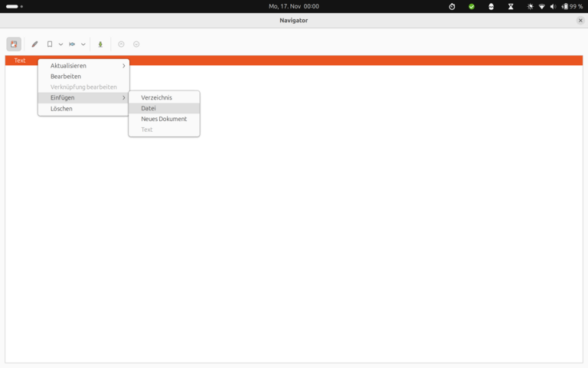Select Datei in the Einfügen submenu
Image resolution: width=588 pixels, height=368 pixels.
point(149,108)
